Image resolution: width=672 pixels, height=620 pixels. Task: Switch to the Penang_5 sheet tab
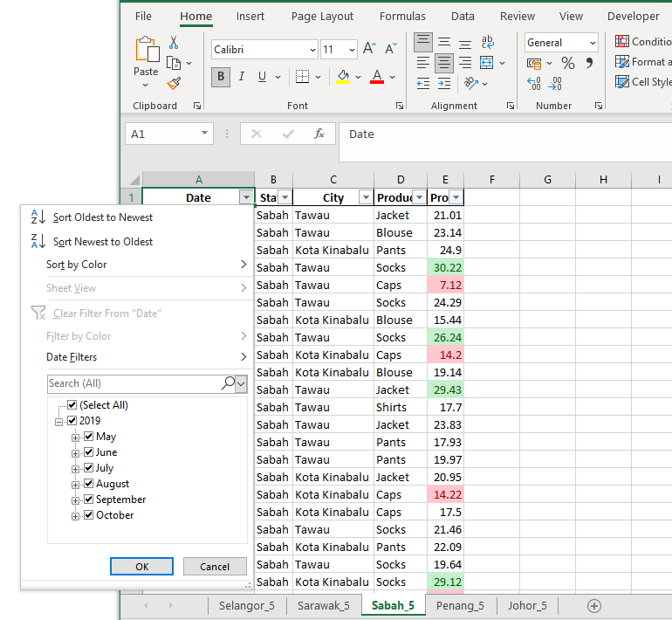pyautogui.click(x=460, y=605)
